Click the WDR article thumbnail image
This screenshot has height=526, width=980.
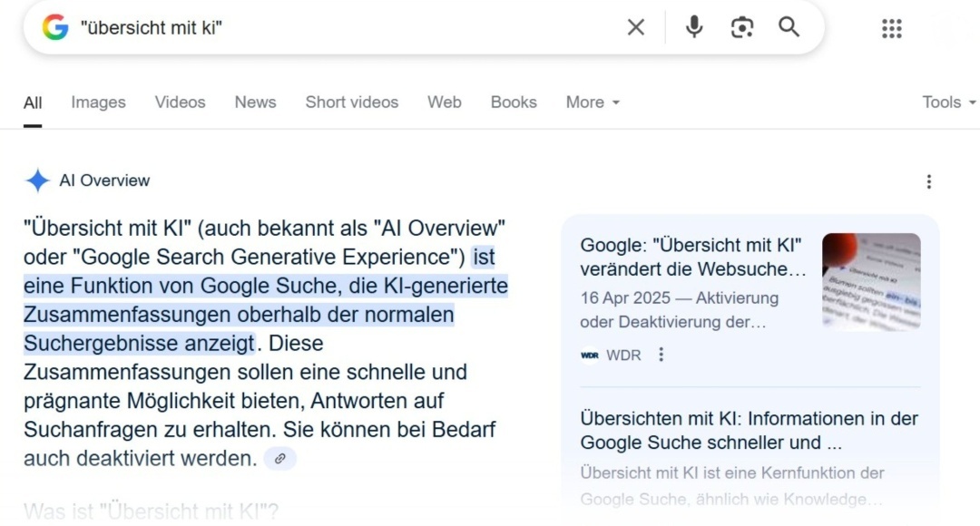point(871,282)
